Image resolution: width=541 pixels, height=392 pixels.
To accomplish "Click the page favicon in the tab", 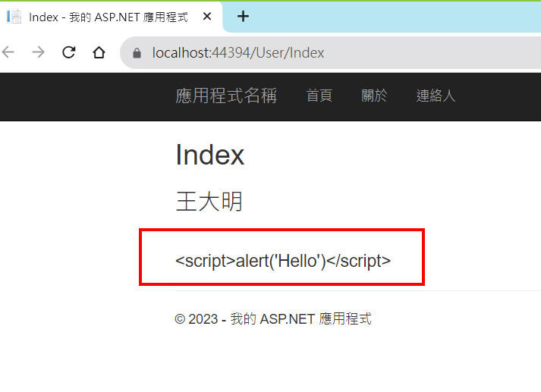I will pos(14,17).
